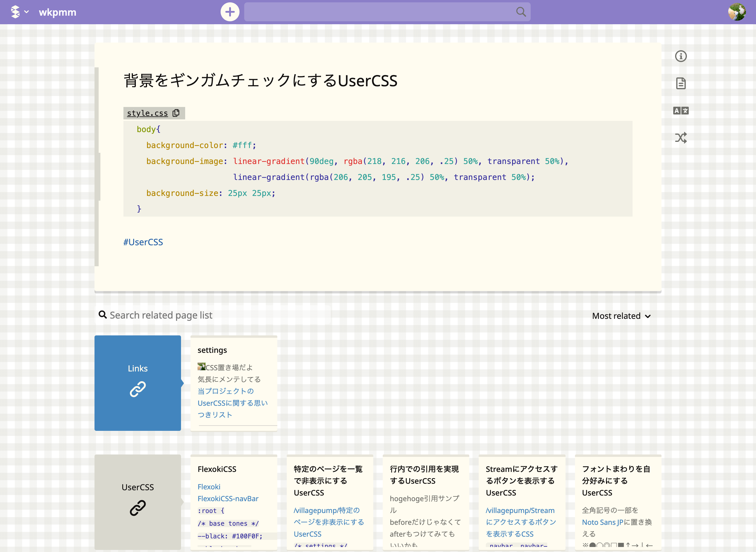
Task: Click the document page menu icon
Action: point(680,83)
